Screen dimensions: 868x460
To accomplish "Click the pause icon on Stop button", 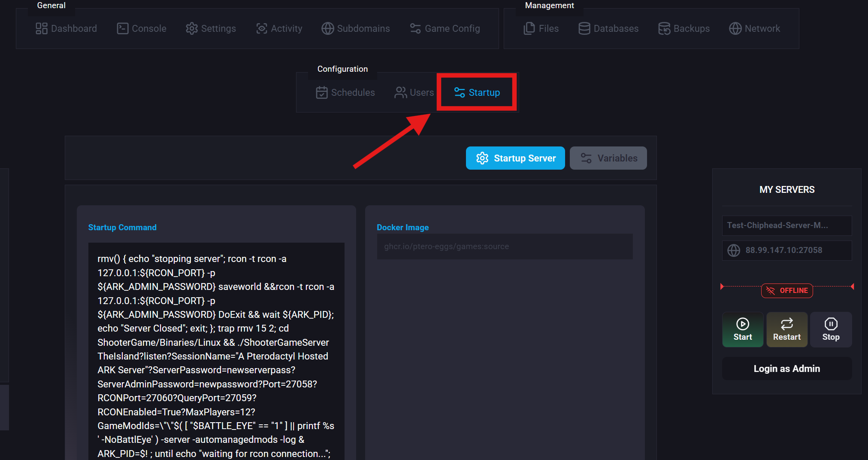I will coord(831,323).
